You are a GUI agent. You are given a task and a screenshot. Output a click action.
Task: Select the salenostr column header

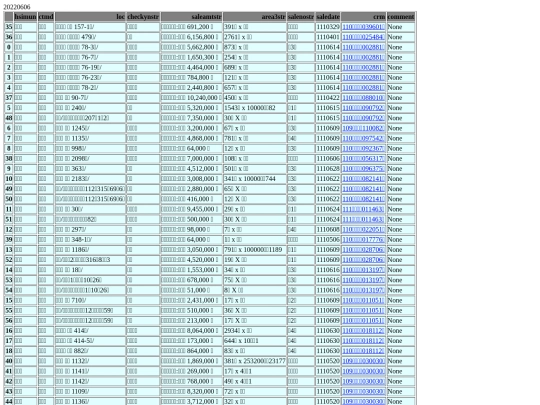301,17
